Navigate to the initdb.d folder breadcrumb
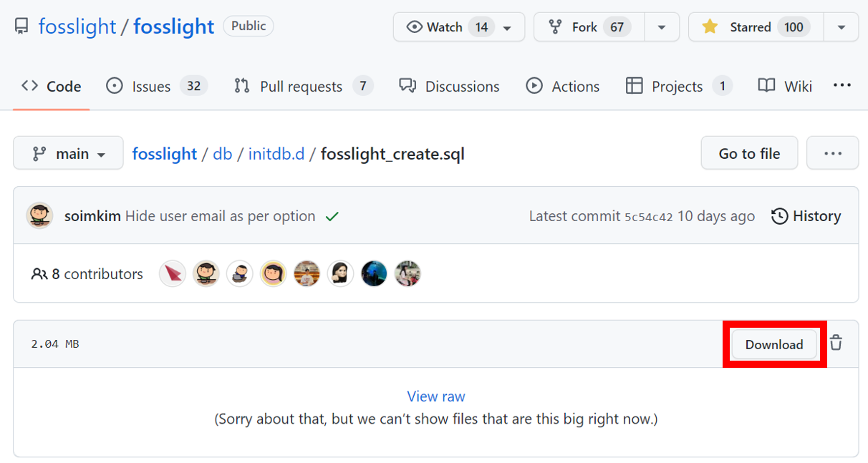This screenshot has width=868, height=463. (x=276, y=154)
